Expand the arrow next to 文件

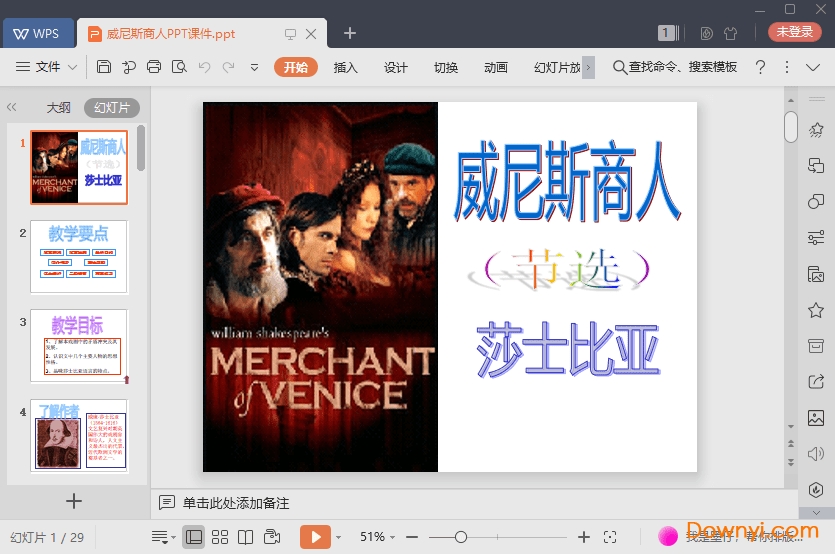point(72,67)
